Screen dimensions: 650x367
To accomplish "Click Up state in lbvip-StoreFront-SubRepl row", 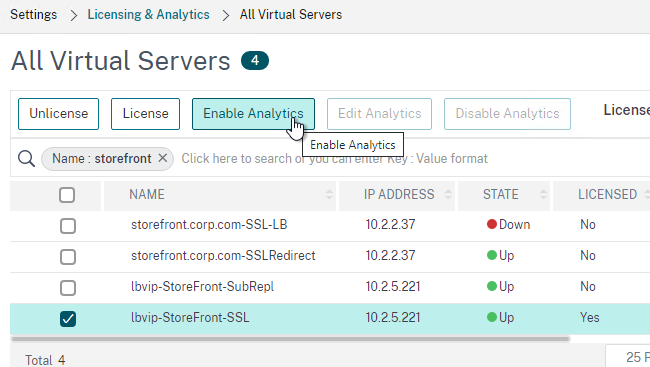I will coord(500,287).
